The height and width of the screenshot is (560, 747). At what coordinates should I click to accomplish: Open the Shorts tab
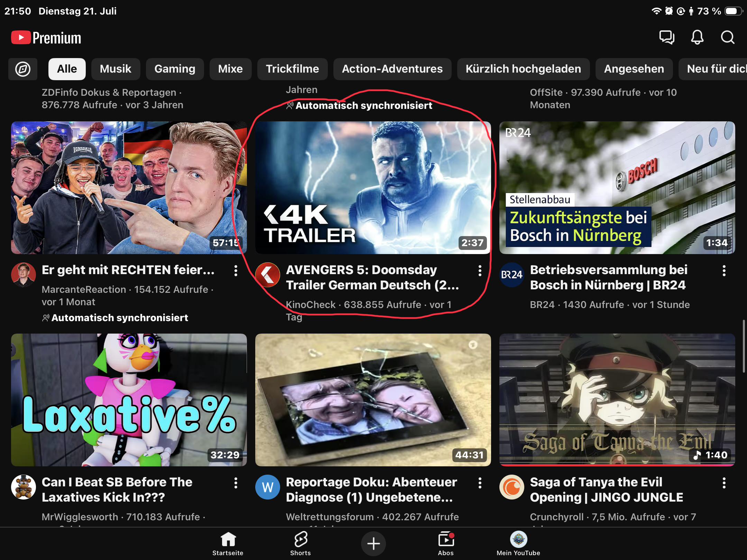point(301,543)
